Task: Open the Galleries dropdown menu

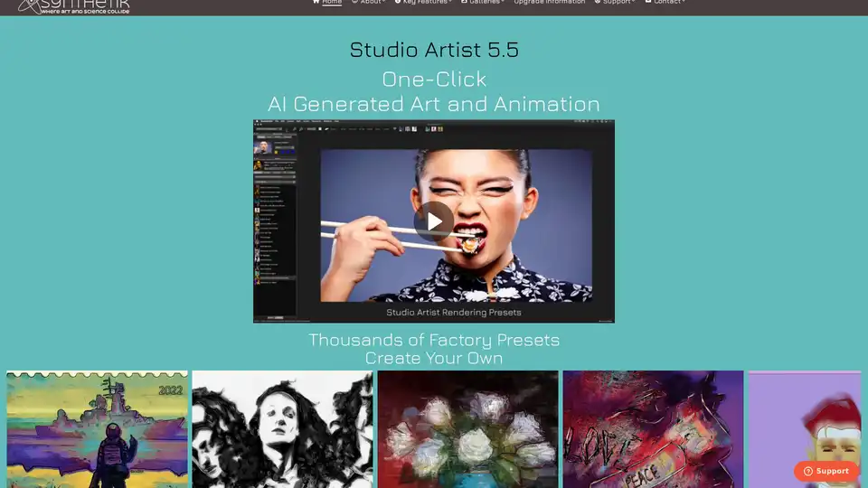Action: point(486,2)
